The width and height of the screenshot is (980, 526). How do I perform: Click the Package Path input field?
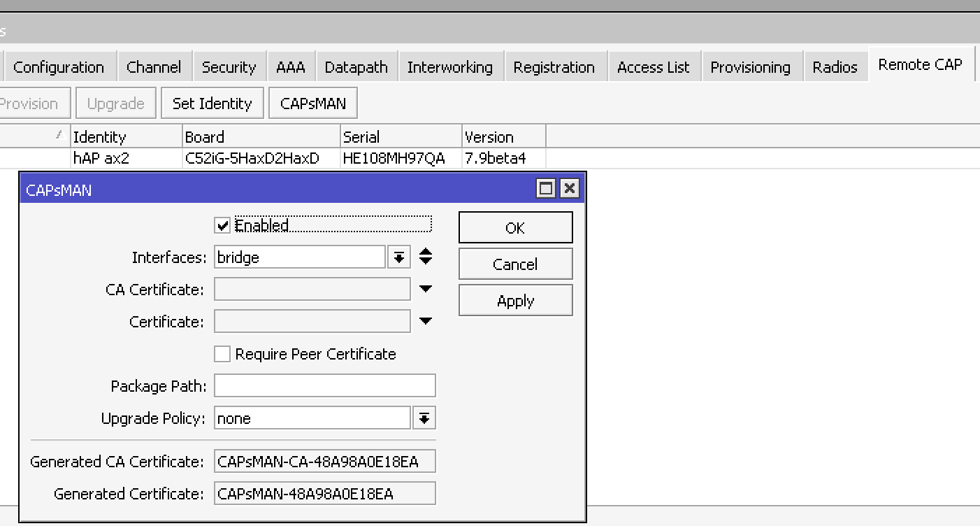[324, 386]
